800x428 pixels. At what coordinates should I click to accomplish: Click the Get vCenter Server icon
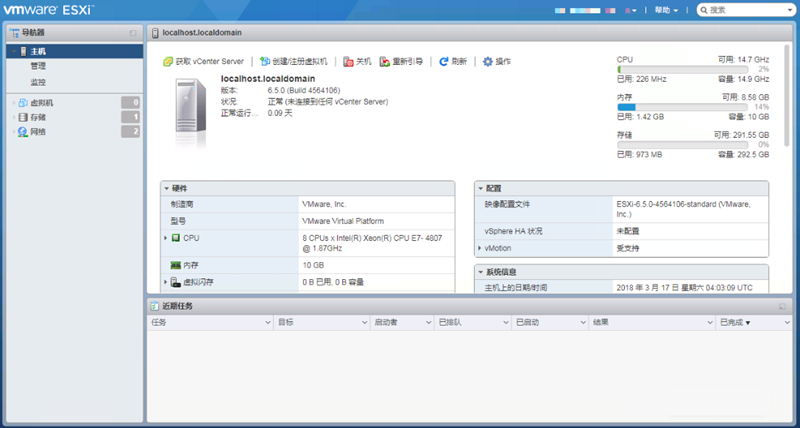(x=168, y=62)
